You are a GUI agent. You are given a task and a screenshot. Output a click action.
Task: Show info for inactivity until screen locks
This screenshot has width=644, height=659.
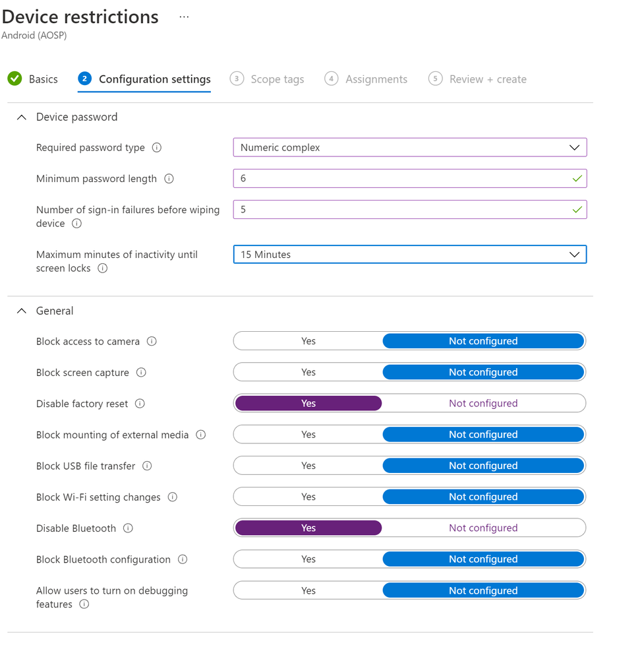click(x=103, y=268)
